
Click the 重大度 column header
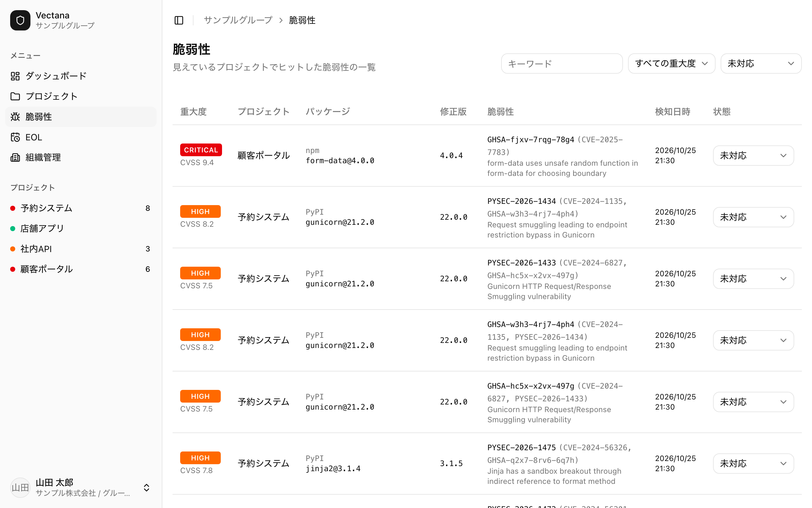point(193,111)
